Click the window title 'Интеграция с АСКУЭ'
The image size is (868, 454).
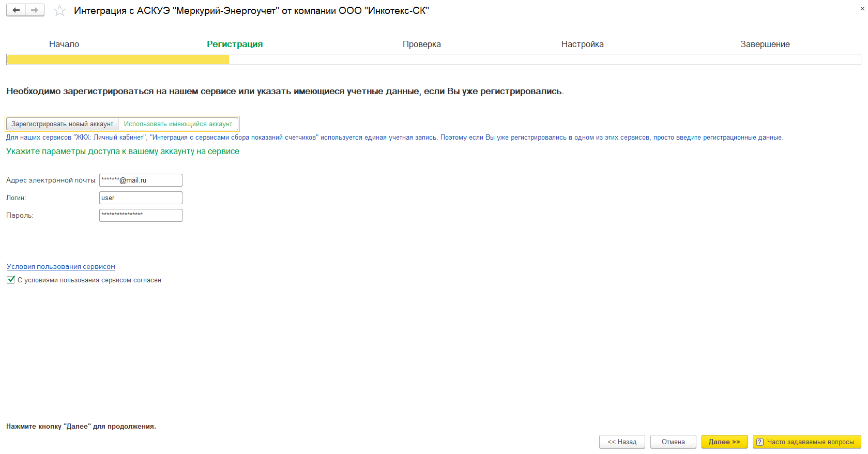(251, 11)
